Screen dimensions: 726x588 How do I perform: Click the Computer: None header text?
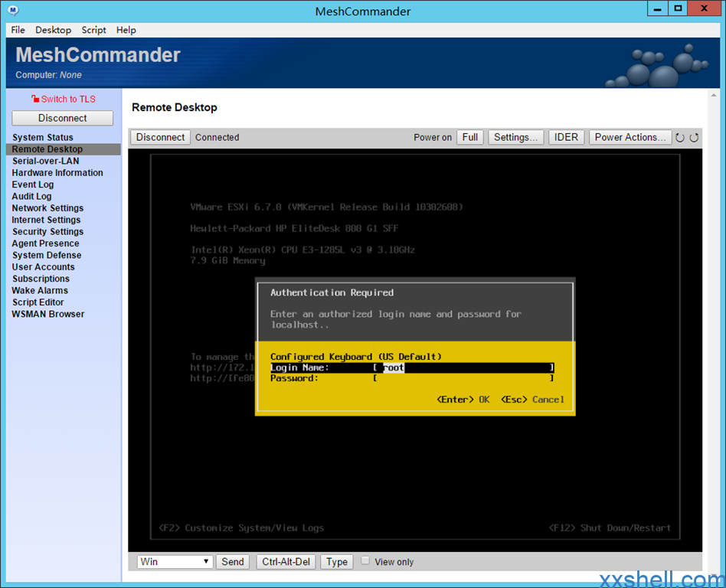click(x=48, y=75)
